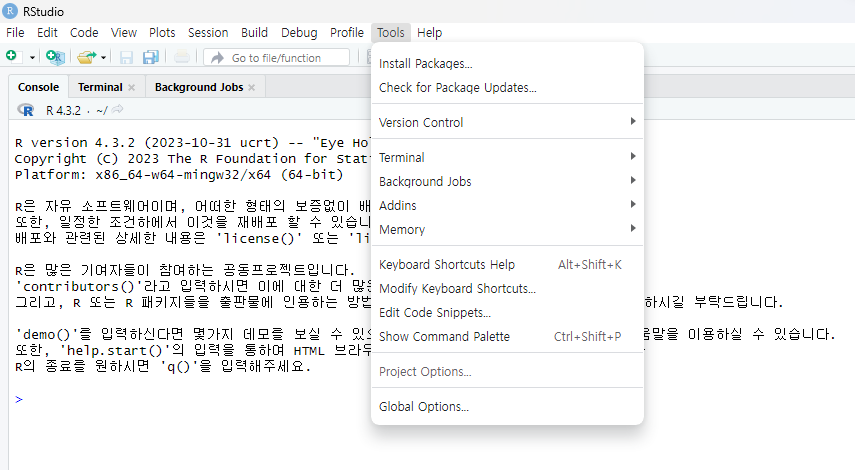Expand the Terminal submenu in Tools
This screenshot has width=855, height=470.
pos(507,158)
